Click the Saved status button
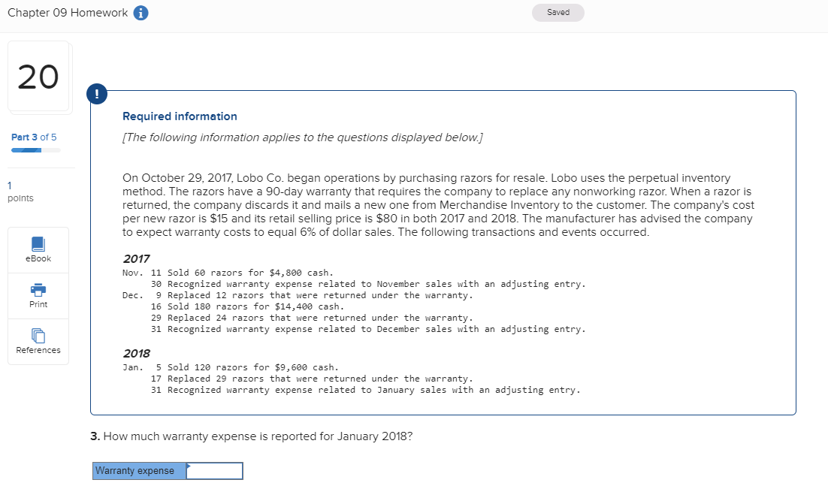The width and height of the screenshot is (828, 504). (x=558, y=13)
